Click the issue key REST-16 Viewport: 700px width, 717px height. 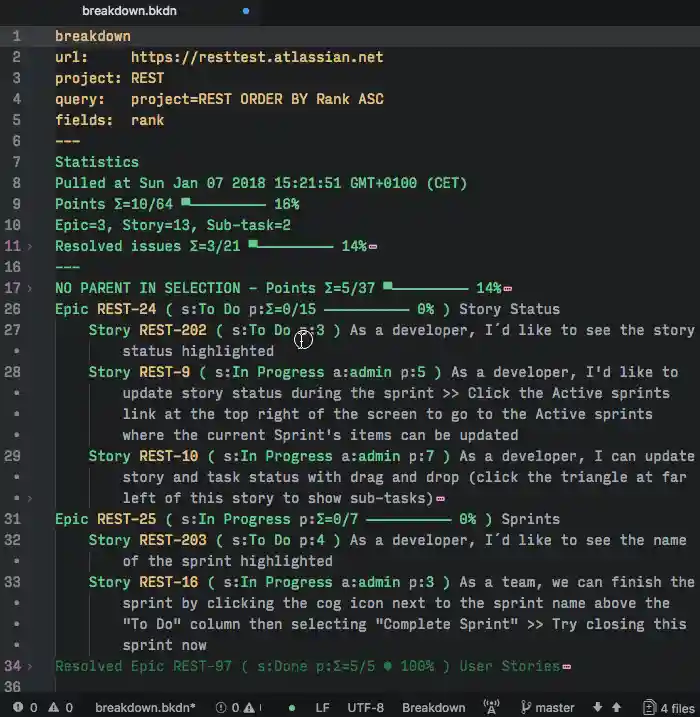(169, 582)
